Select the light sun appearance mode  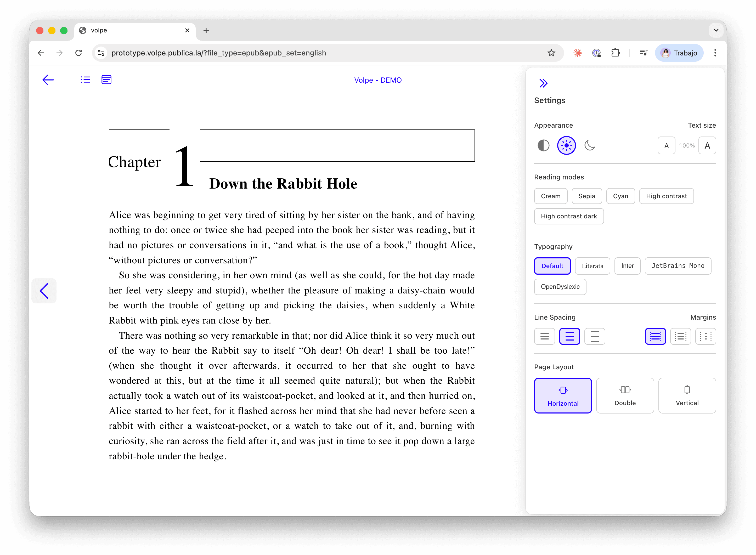pyautogui.click(x=567, y=145)
